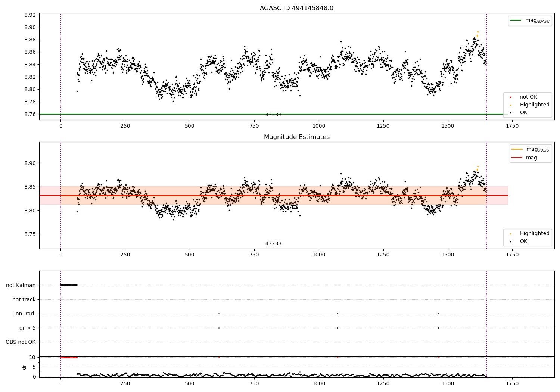Screen dimensions: 560x392
Task: Click x-axis tick '500' under the top plot
Action: tap(190, 126)
